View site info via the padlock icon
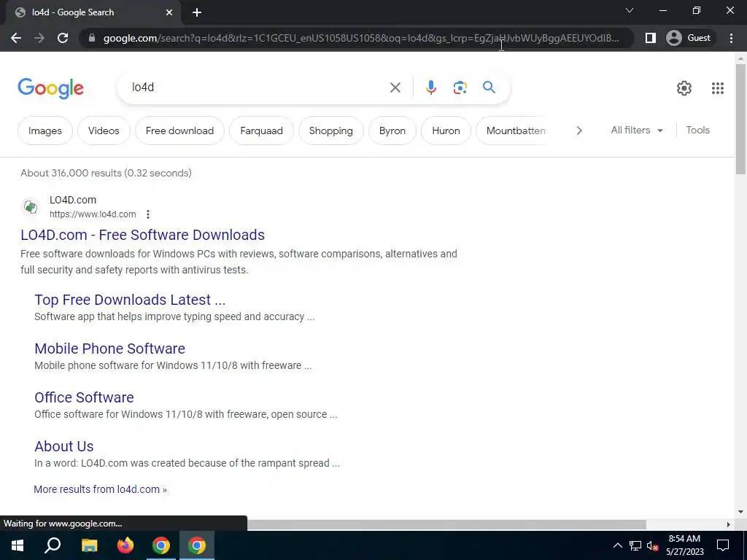The height and width of the screenshot is (560, 747). [92, 38]
